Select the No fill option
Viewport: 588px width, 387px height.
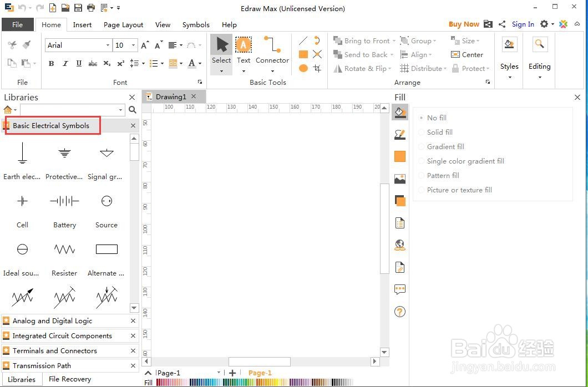pos(432,118)
